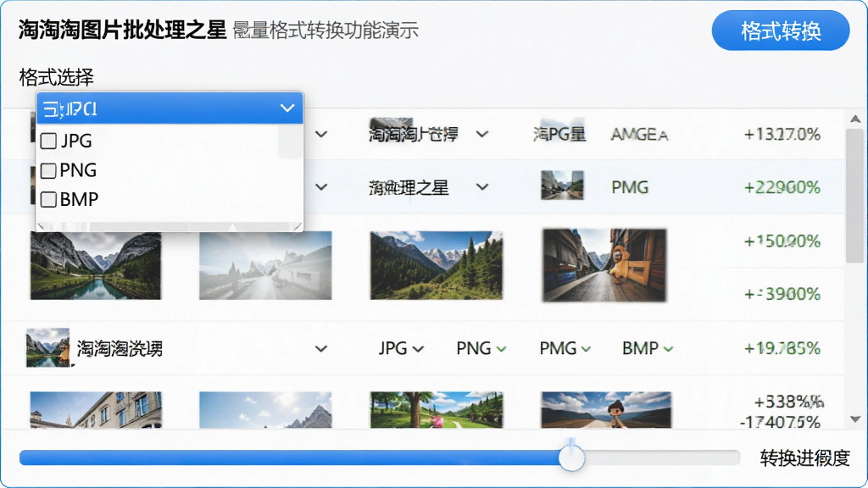The image size is (868, 488).
Task: Enable the BMP checkbox
Action: coord(48,199)
